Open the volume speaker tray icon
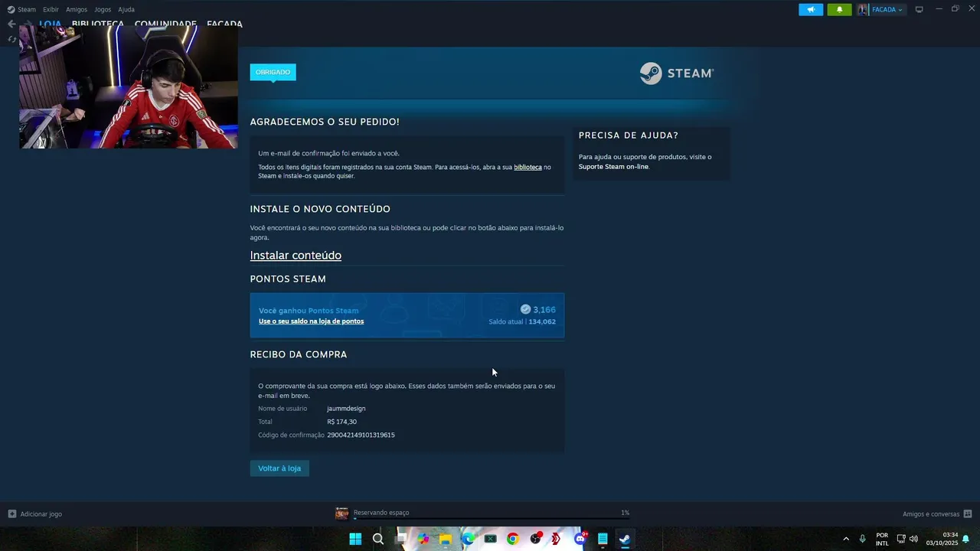 (913, 539)
